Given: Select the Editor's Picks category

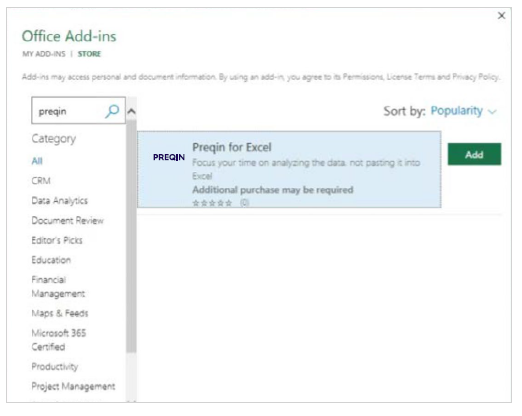Looking at the screenshot, I should [57, 240].
